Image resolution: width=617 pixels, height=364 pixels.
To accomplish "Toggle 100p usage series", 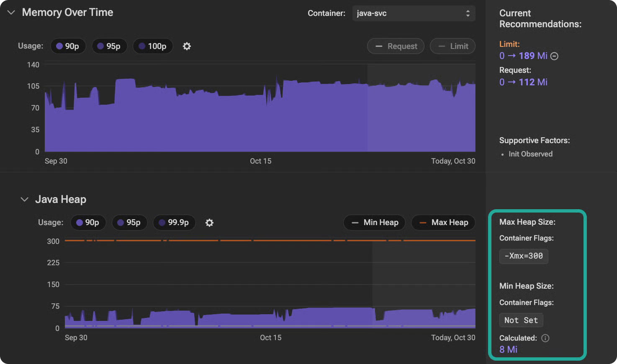I will 153,46.
